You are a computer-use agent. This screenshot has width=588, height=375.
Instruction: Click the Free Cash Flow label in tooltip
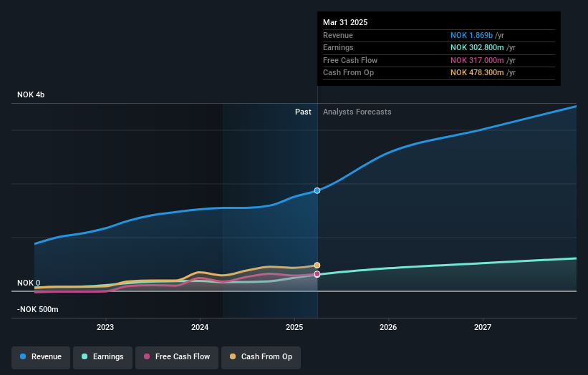[x=350, y=60]
